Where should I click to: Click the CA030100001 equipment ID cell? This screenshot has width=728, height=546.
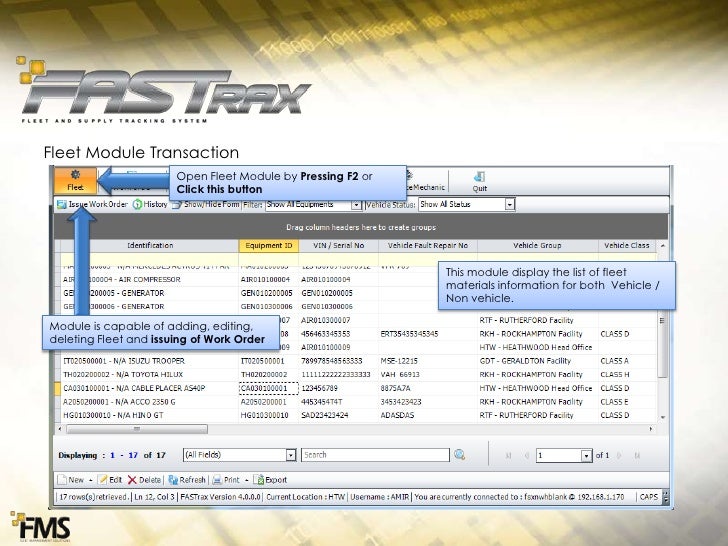click(268, 388)
